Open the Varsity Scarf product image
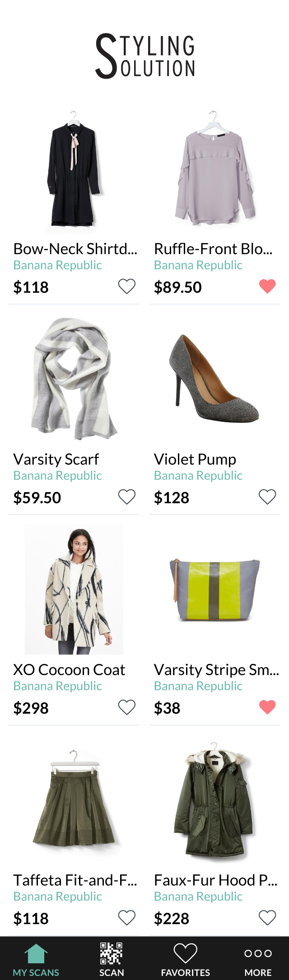The width and height of the screenshot is (289, 980). [x=74, y=378]
